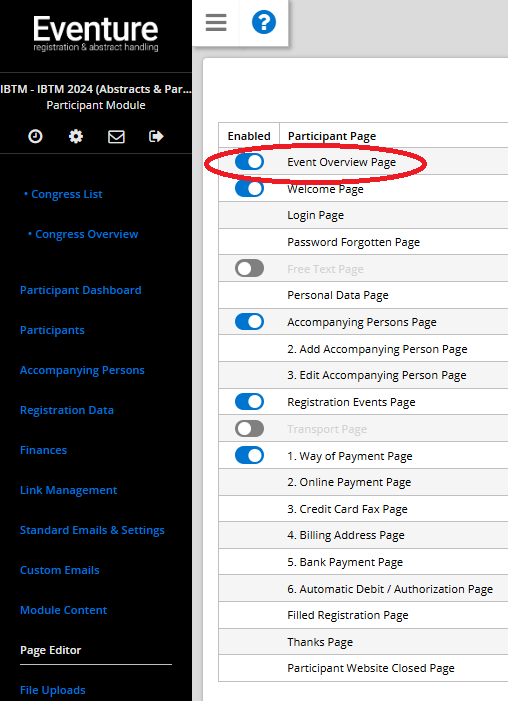Click the Eventure logo
This screenshot has width=508, height=701.
coord(96,33)
